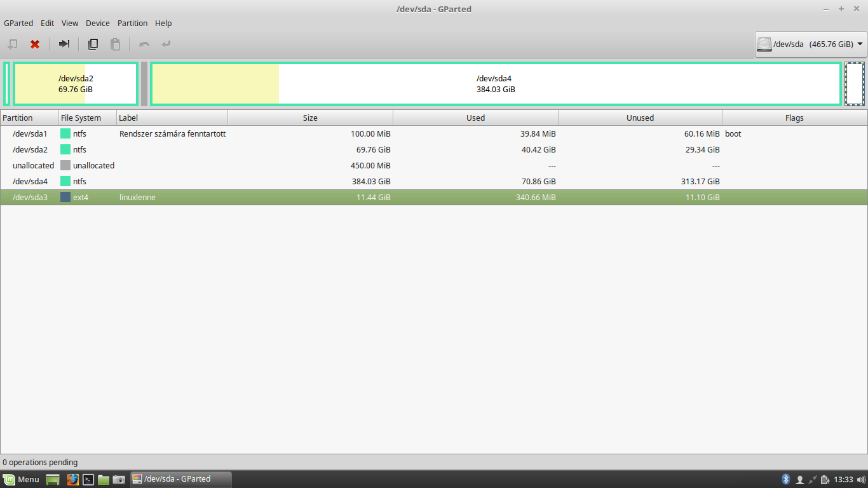This screenshot has height=488, width=868.
Task: Open the Partition menu
Action: pyautogui.click(x=132, y=23)
